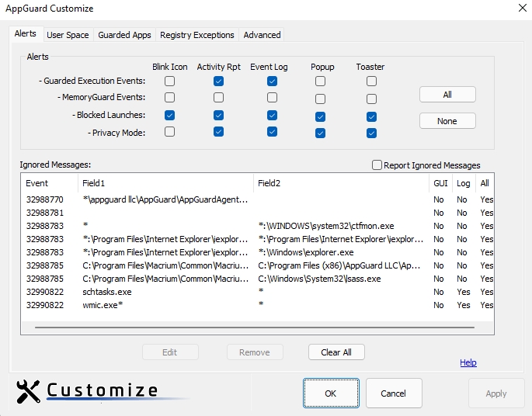
Task: Select the 32988770 AppGuardAgent row
Action: (258, 199)
